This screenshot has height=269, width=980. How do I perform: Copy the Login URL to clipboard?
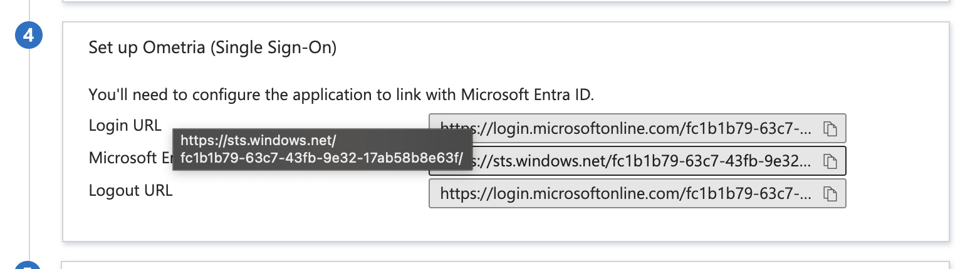tap(830, 129)
